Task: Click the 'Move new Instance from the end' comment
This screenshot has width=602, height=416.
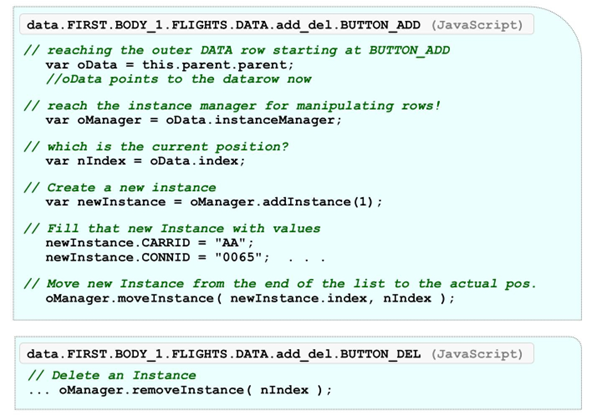Action: (x=278, y=283)
